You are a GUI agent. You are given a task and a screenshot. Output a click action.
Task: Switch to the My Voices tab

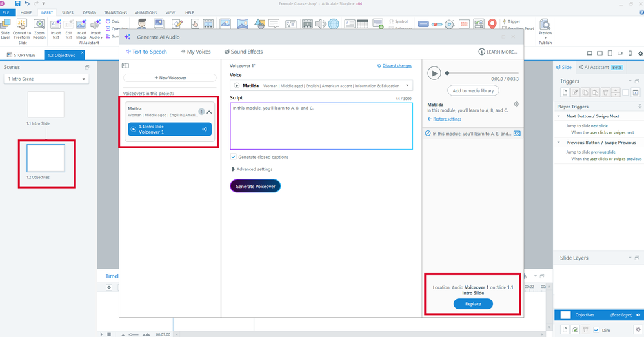tap(196, 52)
